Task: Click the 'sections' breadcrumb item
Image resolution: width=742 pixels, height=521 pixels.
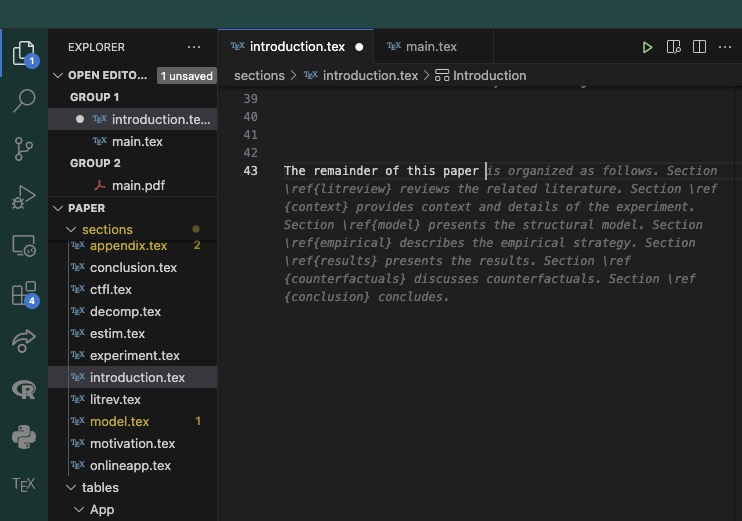Action: coord(259,76)
